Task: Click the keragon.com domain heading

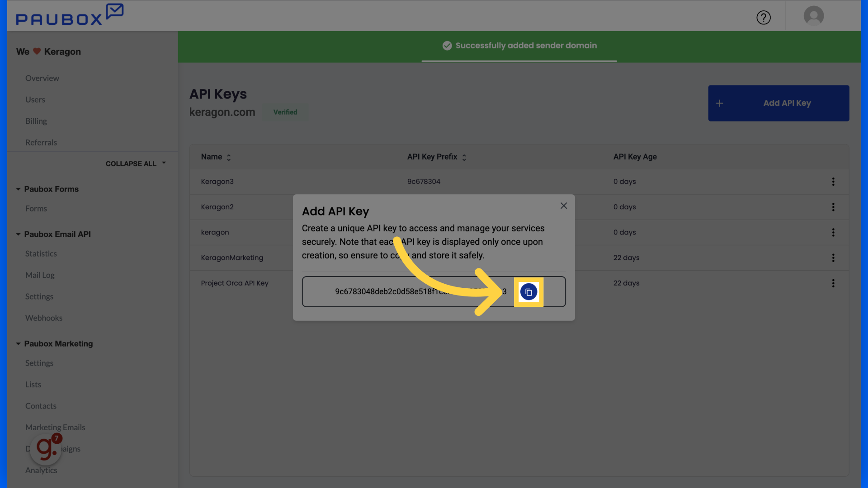Action: point(222,112)
